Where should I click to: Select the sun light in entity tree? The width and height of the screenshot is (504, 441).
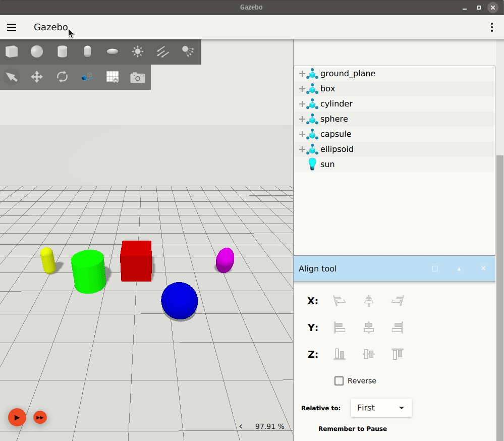(x=327, y=164)
